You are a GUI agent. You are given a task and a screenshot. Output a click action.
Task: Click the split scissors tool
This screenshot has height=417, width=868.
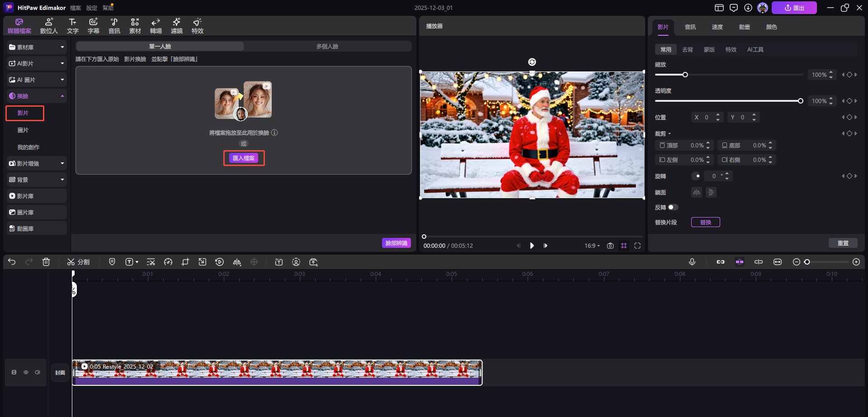(x=78, y=262)
